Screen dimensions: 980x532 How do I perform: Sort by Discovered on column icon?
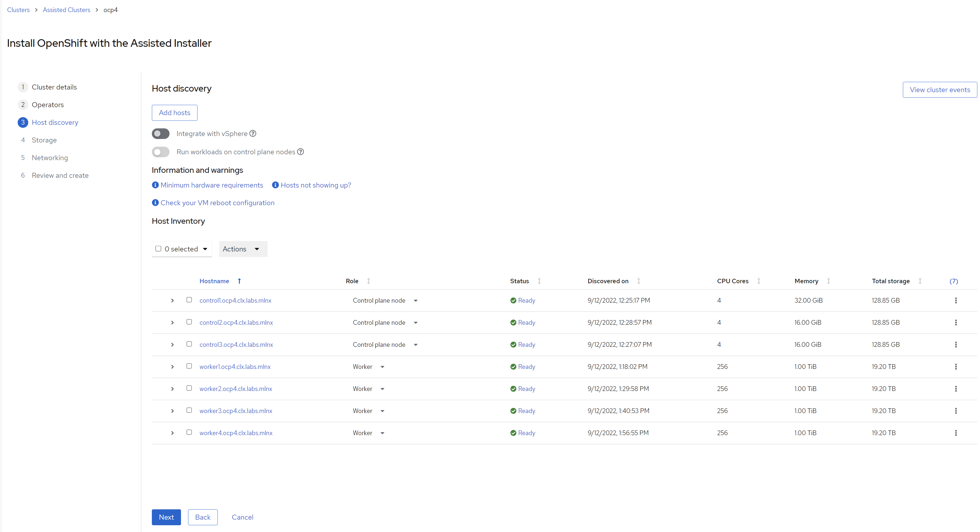639,281
